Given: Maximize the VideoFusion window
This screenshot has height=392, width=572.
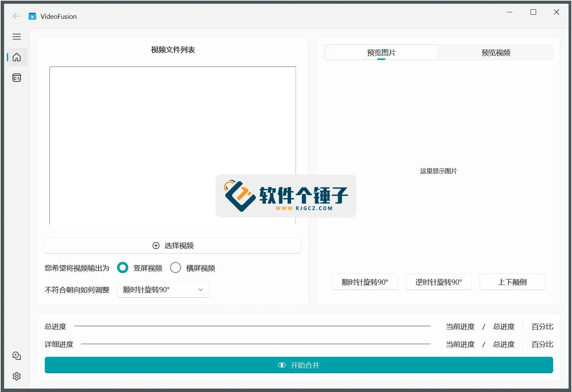Looking at the screenshot, I should click(x=533, y=12).
